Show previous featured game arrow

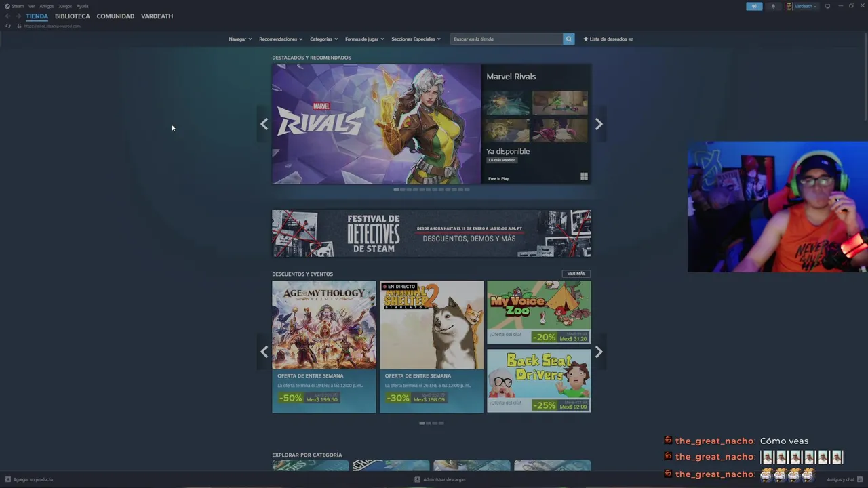264,124
